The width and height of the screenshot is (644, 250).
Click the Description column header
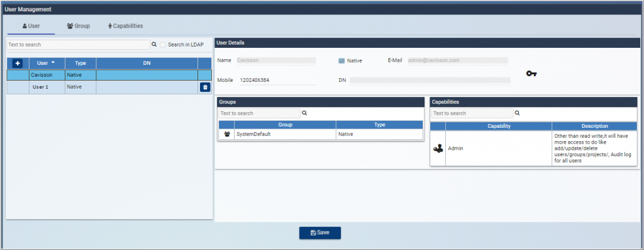coord(594,126)
